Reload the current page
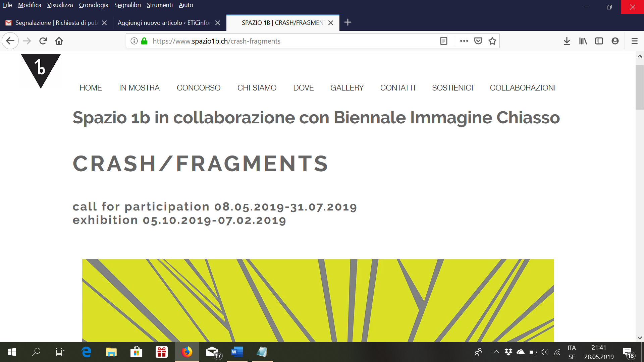Screen dimensions: 644x362 [x=43, y=41]
